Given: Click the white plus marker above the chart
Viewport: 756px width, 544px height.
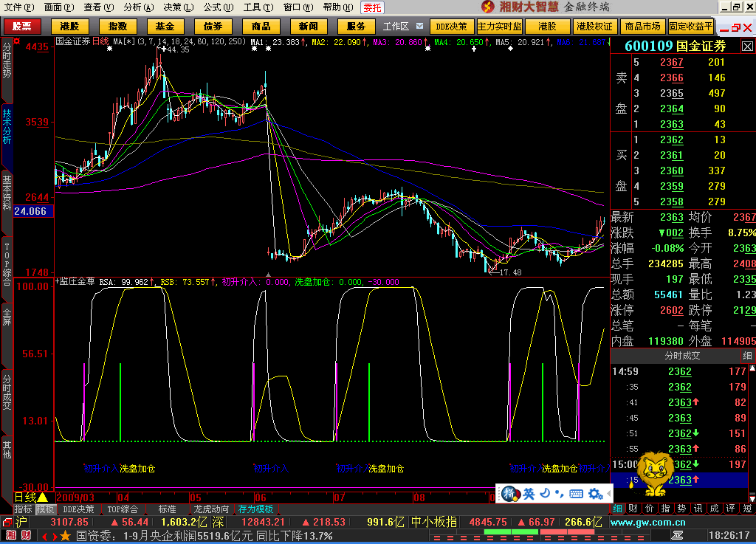Looking at the screenshot, I should coord(474,49).
